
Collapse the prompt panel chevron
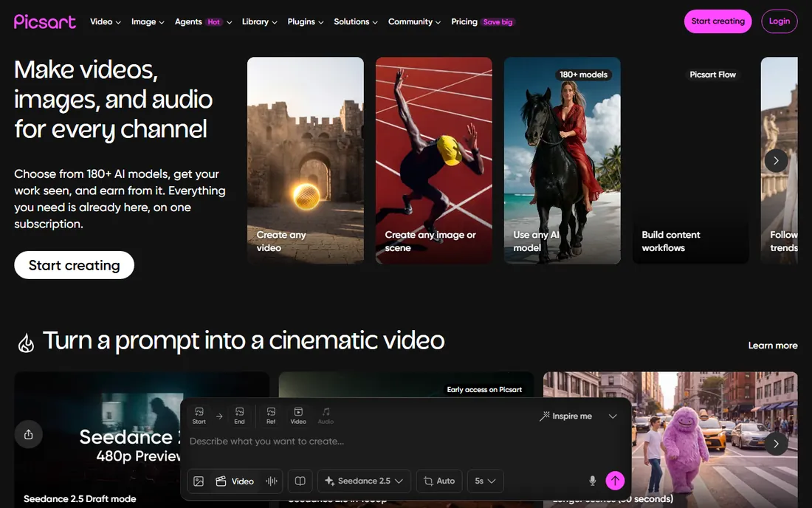click(613, 416)
